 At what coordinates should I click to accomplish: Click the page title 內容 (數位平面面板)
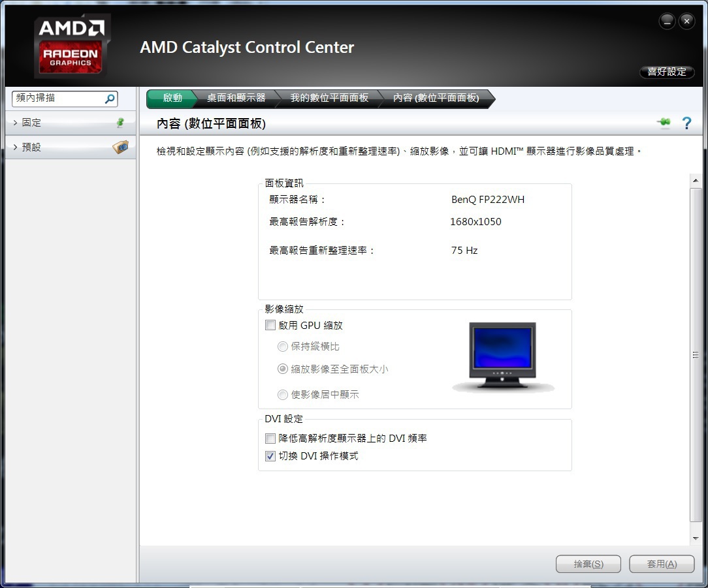click(211, 123)
